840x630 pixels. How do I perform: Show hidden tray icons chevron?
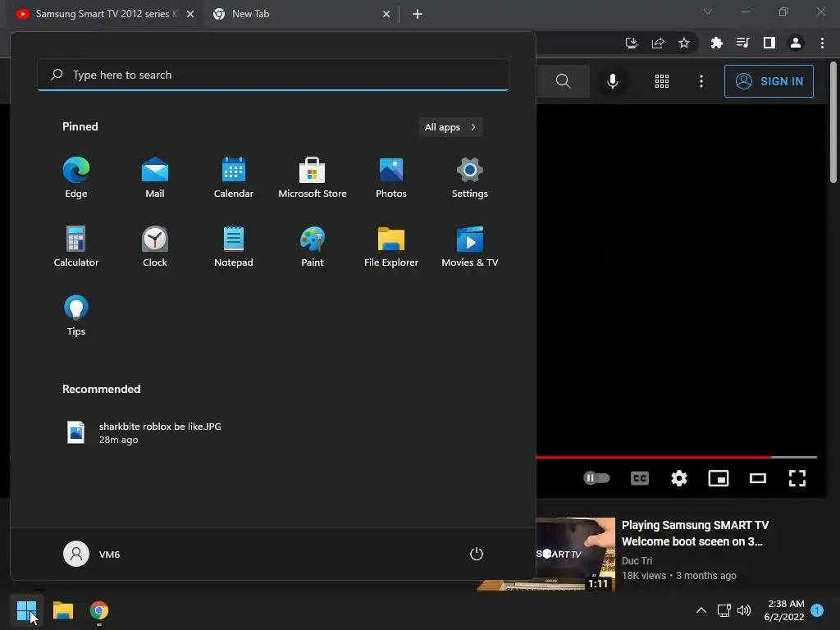[701, 610]
